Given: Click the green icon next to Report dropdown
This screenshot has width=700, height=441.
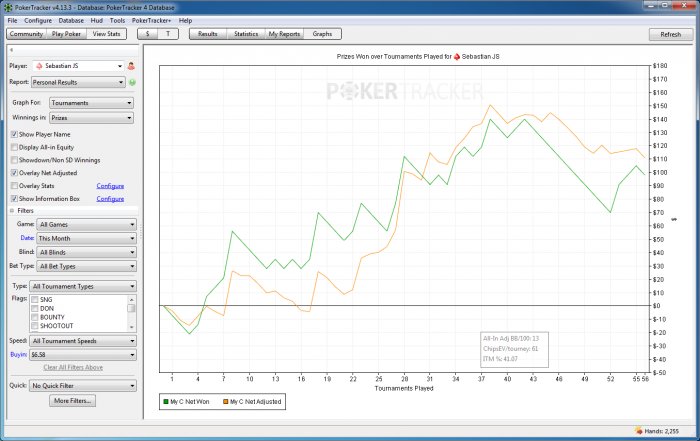Looking at the screenshot, I should (132, 82).
